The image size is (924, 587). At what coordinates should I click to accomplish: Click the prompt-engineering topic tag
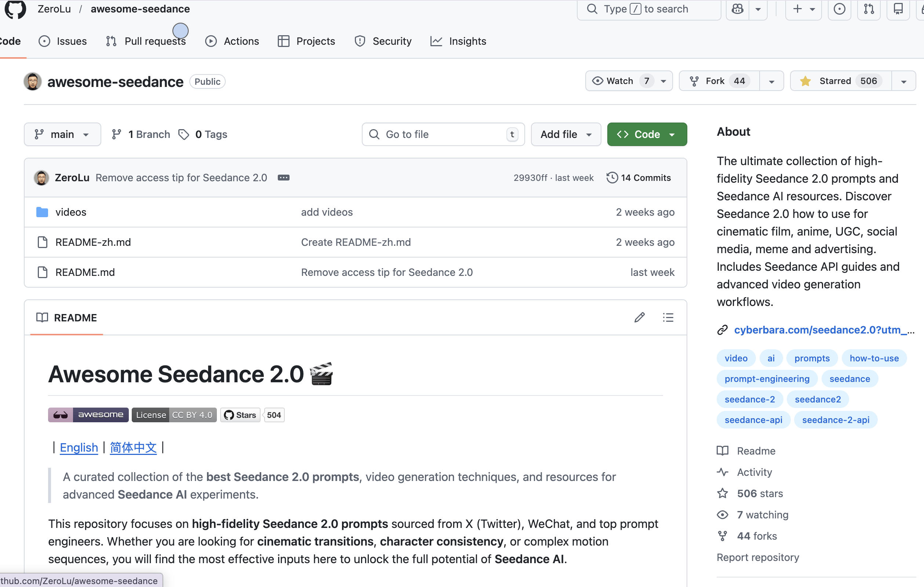tap(767, 379)
